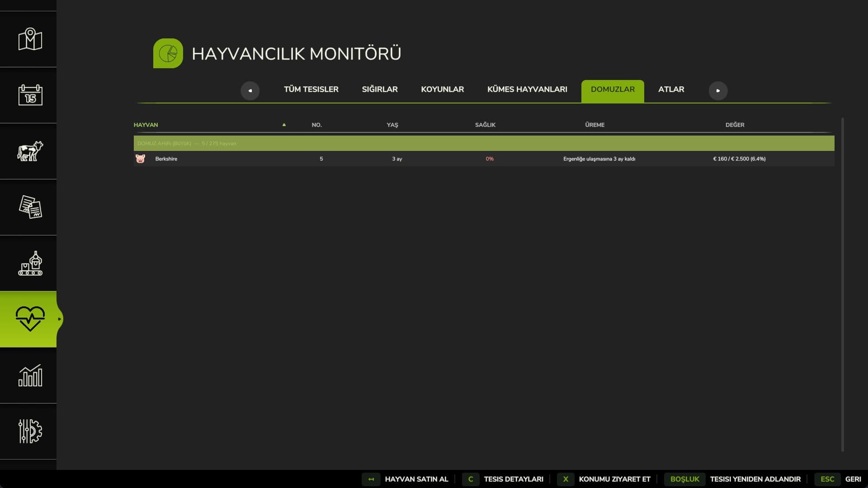The image size is (868, 488).
Task: Open the statistics bar chart icon
Action: click(30, 375)
